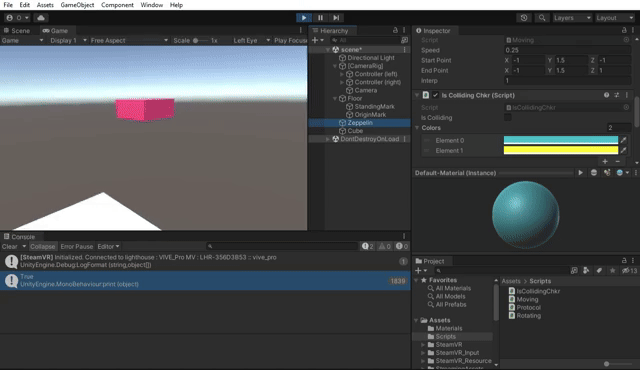
Task: Click the search magnifier in the top toolbar
Action: click(x=542, y=18)
